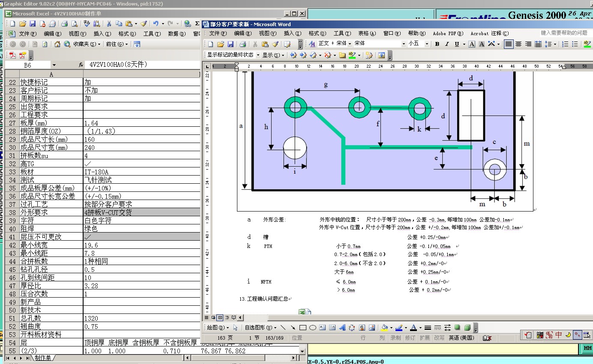Click Excel cell containing IT-180A
Screen dimensions: 593x364
click(x=141, y=172)
